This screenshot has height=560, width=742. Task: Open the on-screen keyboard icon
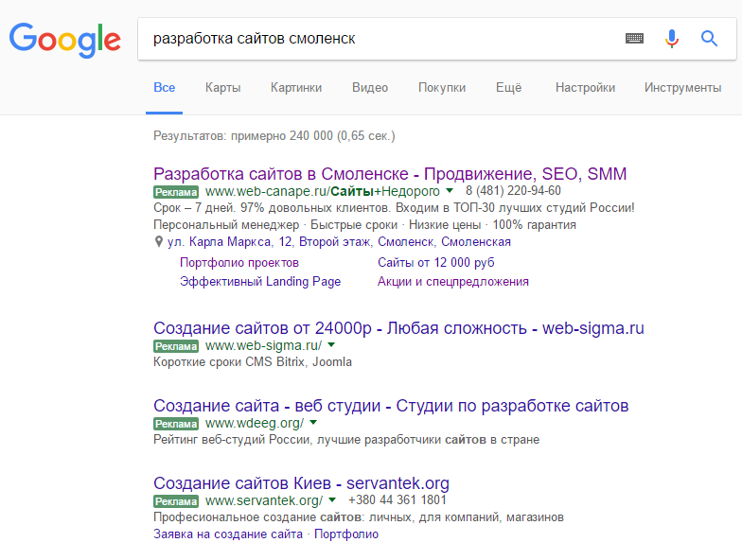click(x=634, y=38)
